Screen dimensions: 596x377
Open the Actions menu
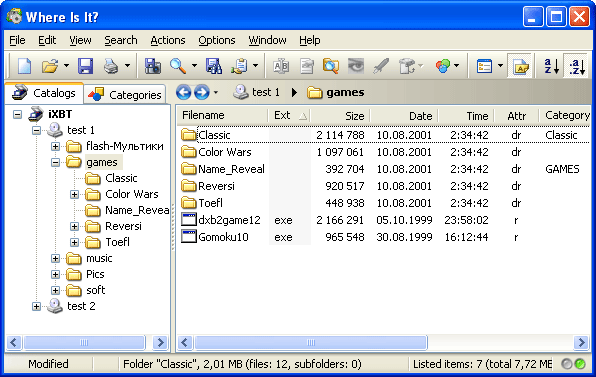pos(168,40)
